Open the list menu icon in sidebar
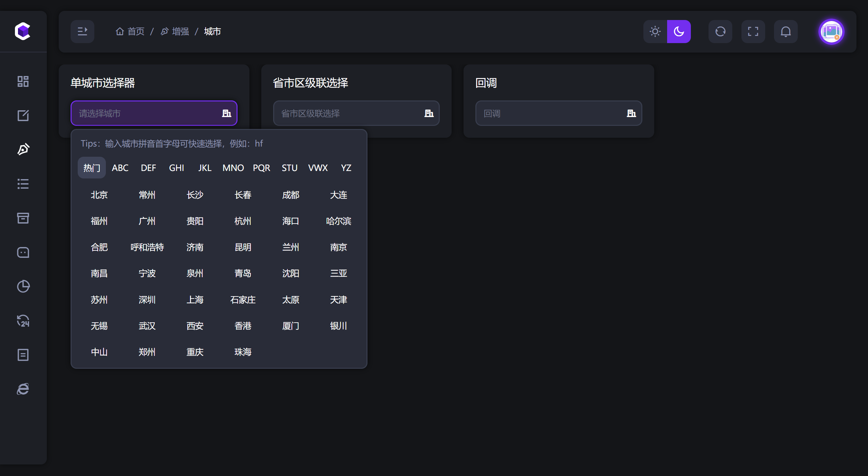This screenshot has height=476, width=868. (x=23, y=184)
